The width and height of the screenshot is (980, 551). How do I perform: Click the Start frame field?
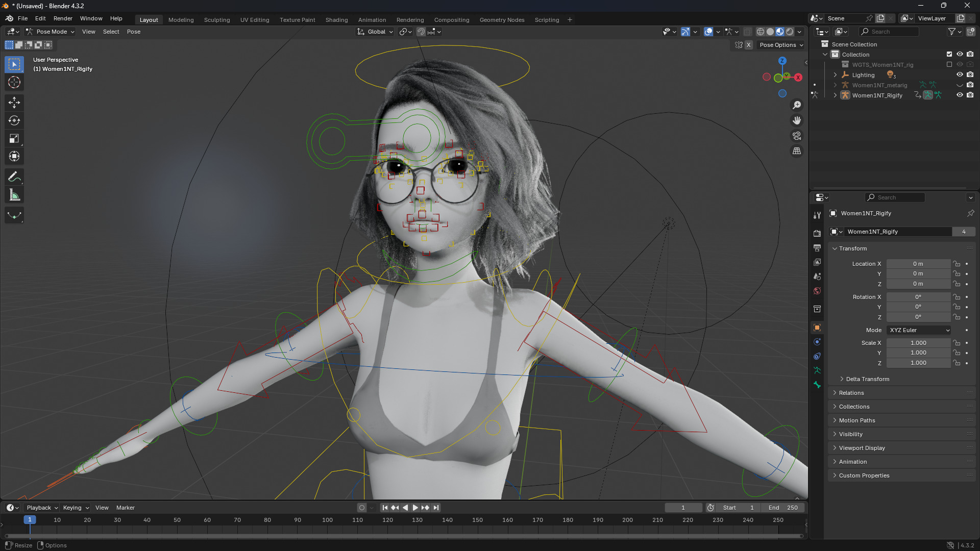point(738,508)
